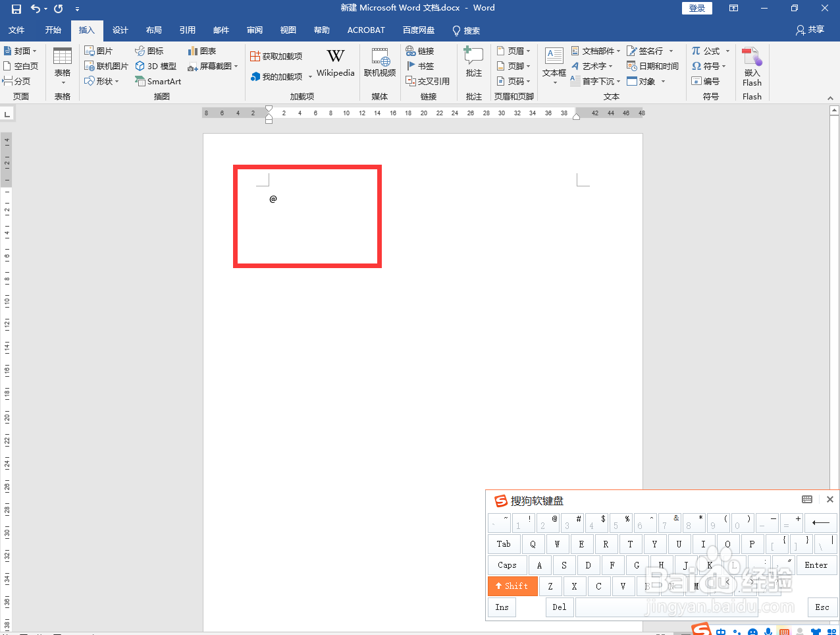Switch to the ACROBAT tab

click(366, 30)
